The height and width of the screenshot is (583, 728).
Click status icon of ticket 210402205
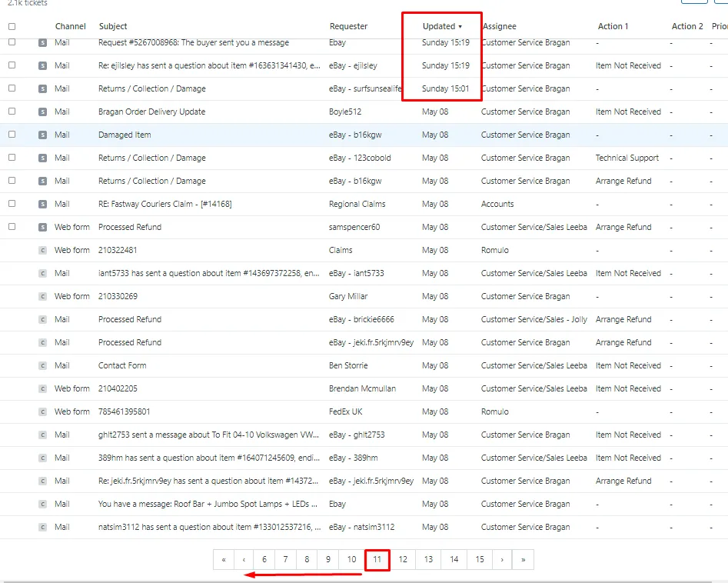tap(42, 389)
